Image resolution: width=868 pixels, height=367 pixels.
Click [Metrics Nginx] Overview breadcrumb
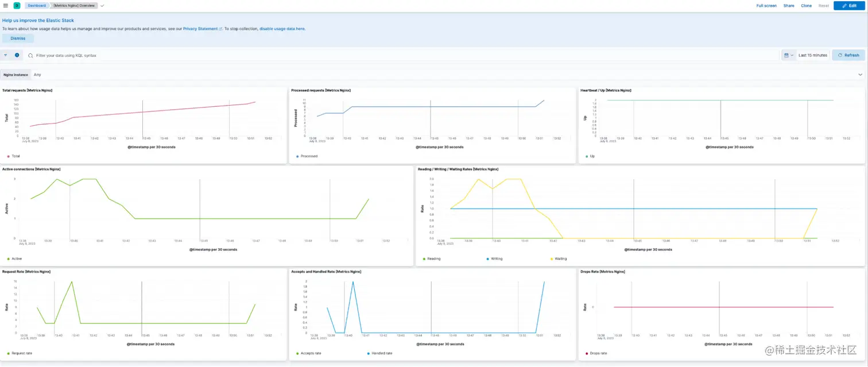pyautogui.click(x=73, y=5)
